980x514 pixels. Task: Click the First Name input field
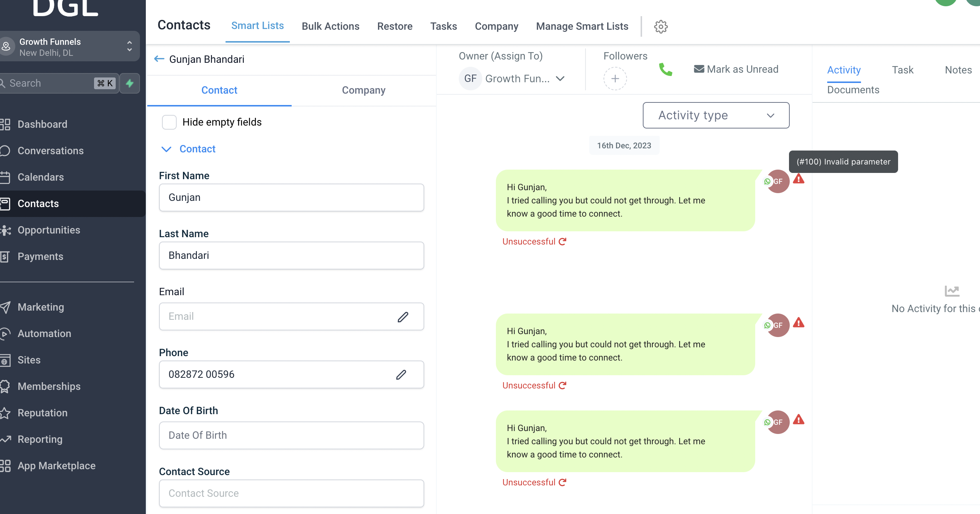(291, 197)
